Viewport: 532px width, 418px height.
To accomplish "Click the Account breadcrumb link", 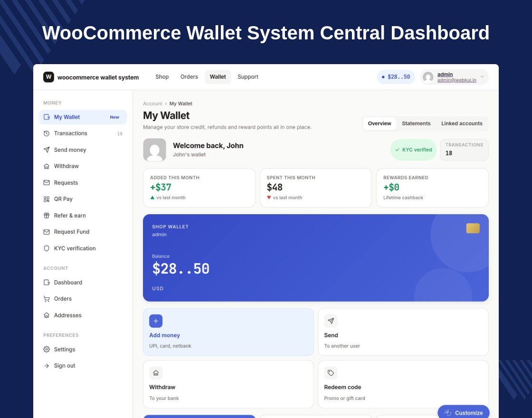I will [x=152, y=104].
